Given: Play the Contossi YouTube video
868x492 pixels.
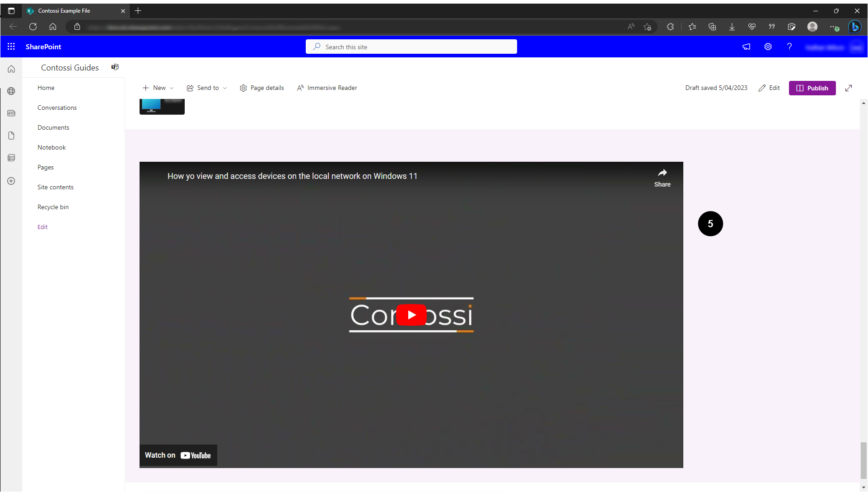Looking at the screenshot, I should coord(411,315).
